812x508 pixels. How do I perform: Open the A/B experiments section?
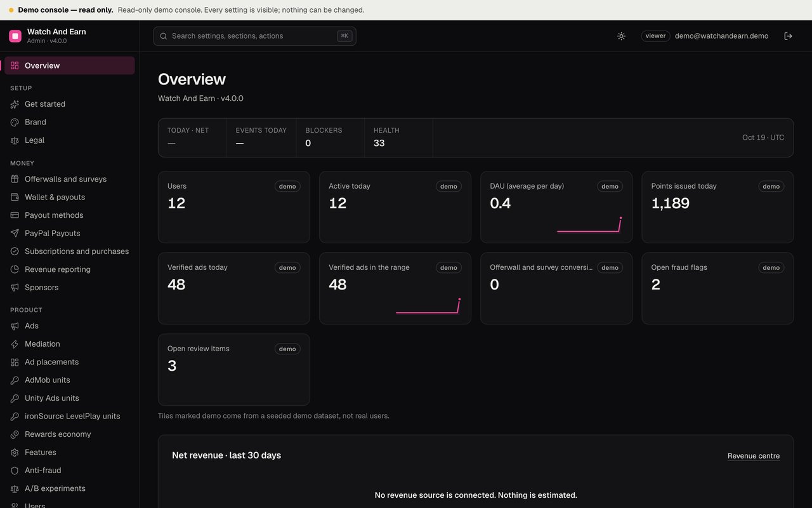click(x=70, y=488)
